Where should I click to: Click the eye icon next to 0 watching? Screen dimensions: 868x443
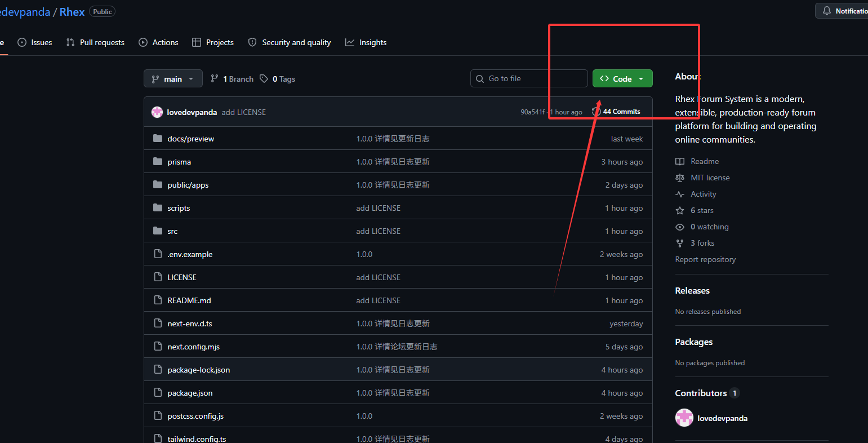[x=680, y=227]
